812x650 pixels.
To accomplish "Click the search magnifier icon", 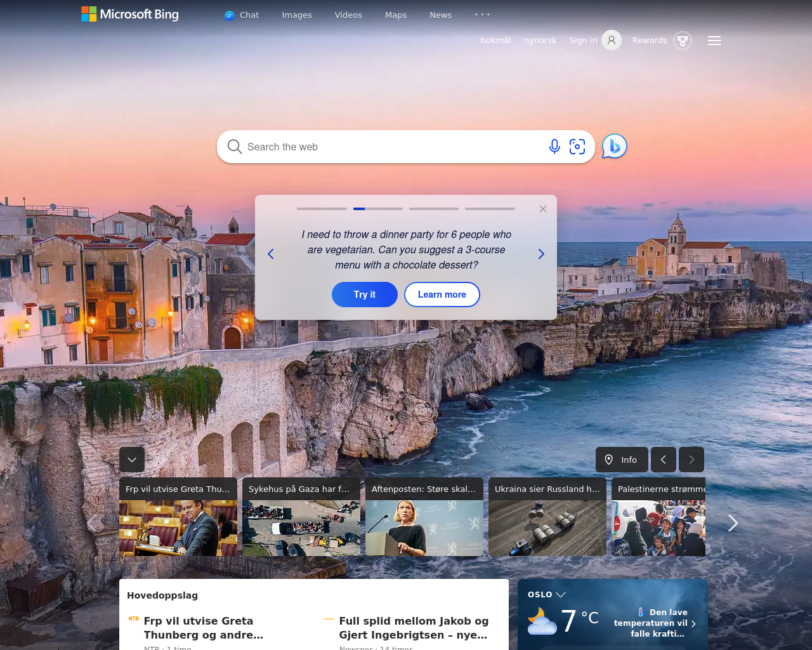I will pos(234,147).
